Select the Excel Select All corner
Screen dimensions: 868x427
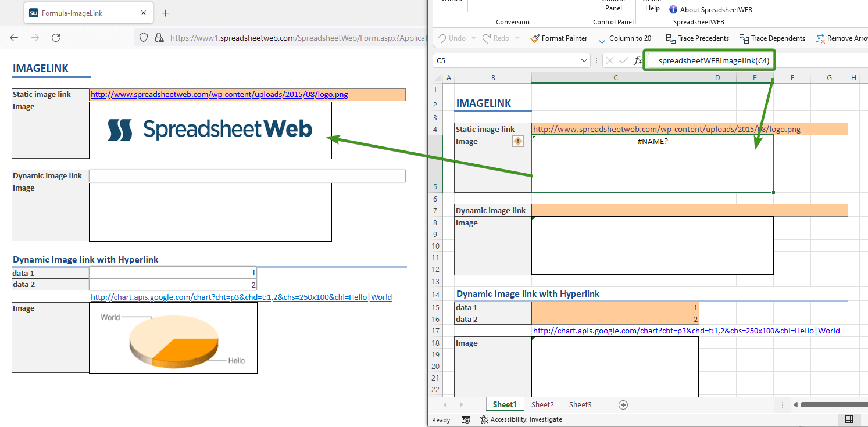[438, 78]
